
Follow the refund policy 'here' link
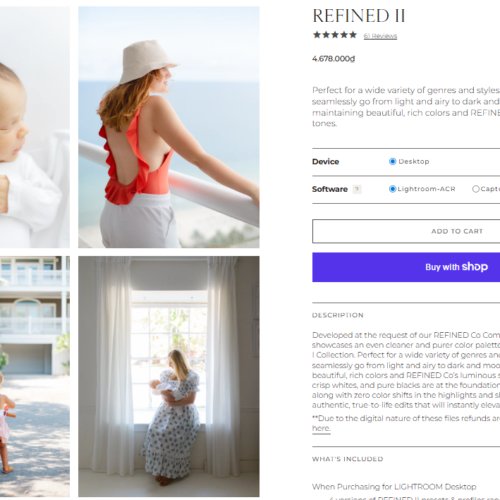pos(321,428)
